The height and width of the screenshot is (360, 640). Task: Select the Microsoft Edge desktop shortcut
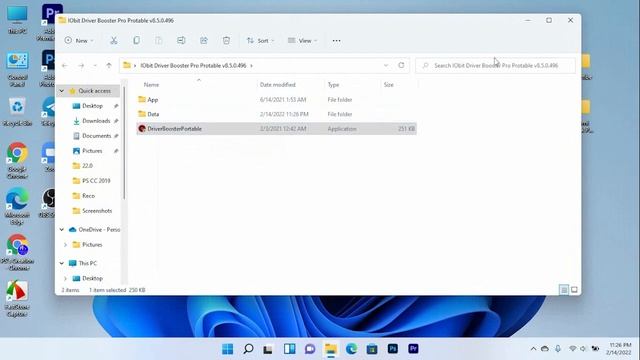[x=17, y=207]
